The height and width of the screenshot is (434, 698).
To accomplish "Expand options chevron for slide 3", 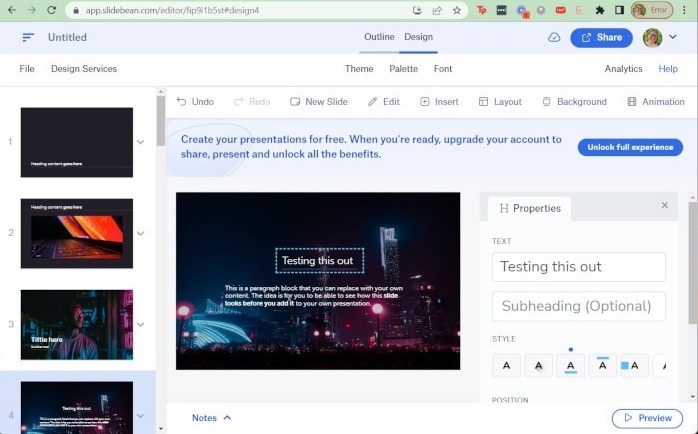I will click(140, 324).
